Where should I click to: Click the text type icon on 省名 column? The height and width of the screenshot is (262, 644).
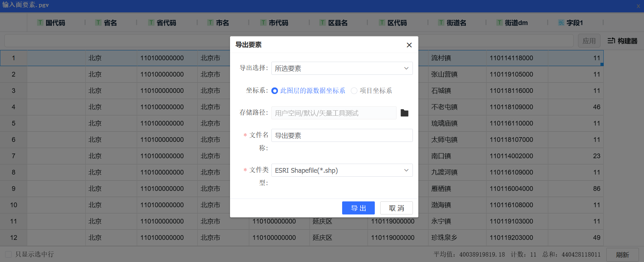98,23
